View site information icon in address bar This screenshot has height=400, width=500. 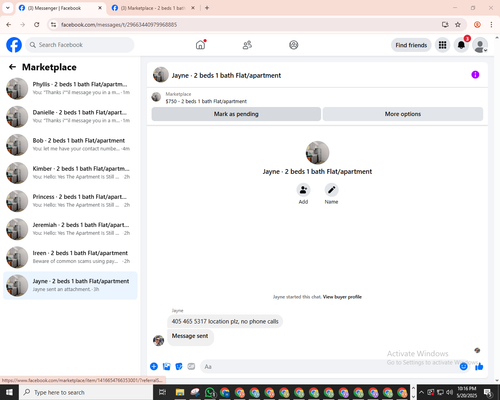pos(53,25)
